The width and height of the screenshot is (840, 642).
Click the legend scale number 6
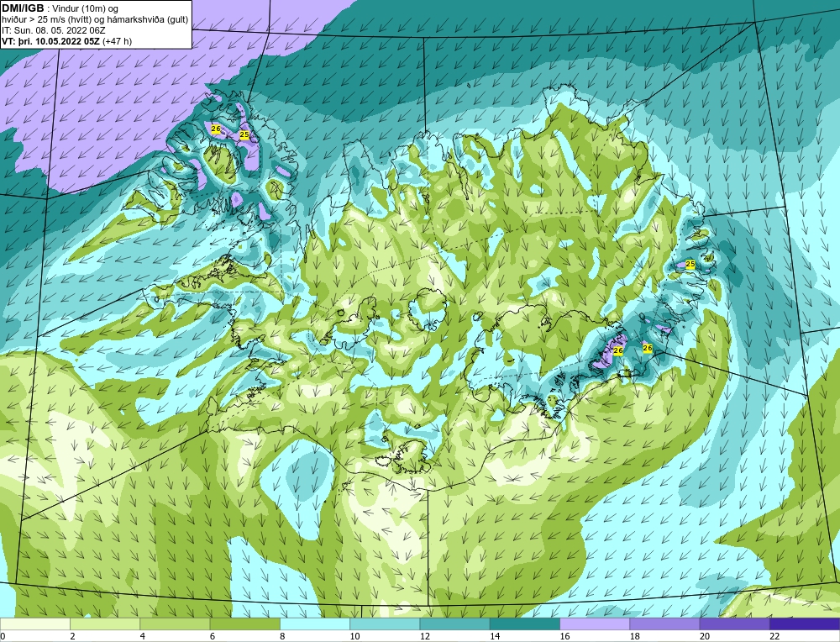[x=213, y=636]
